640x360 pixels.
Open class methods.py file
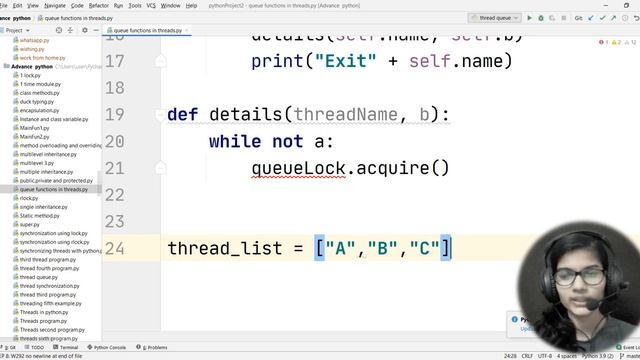pos(36,93)
